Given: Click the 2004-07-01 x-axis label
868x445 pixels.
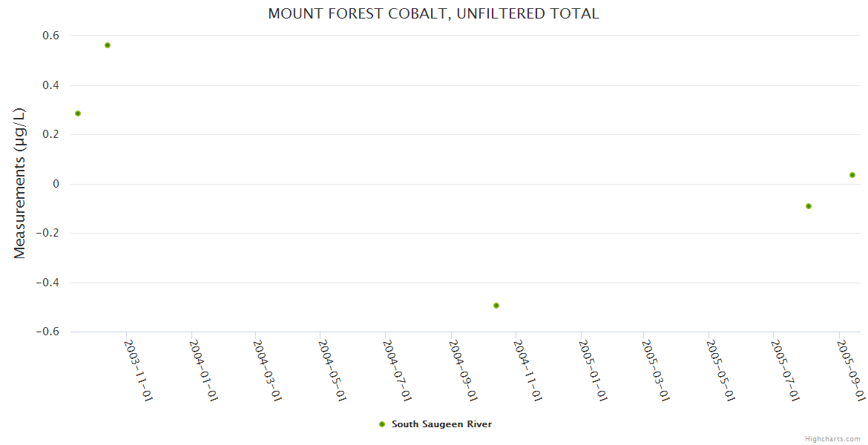Looking at the screenshot, I should (x=398, y=370).
